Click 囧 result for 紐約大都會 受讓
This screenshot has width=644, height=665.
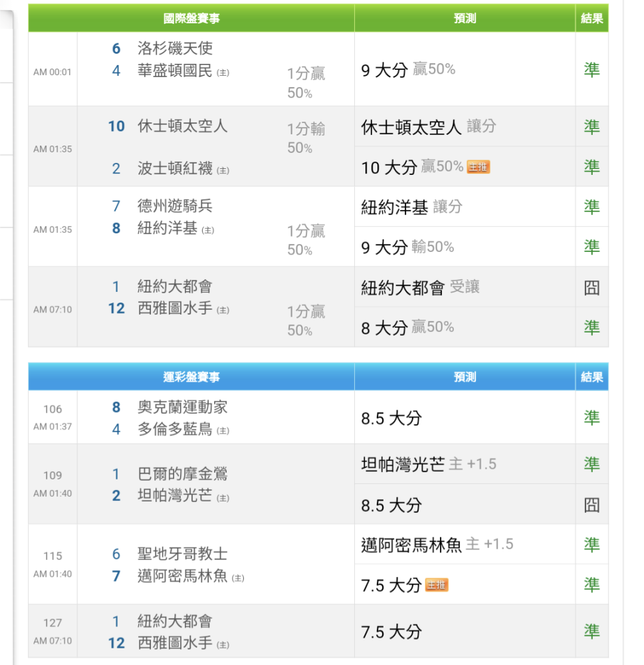(592, 288)
